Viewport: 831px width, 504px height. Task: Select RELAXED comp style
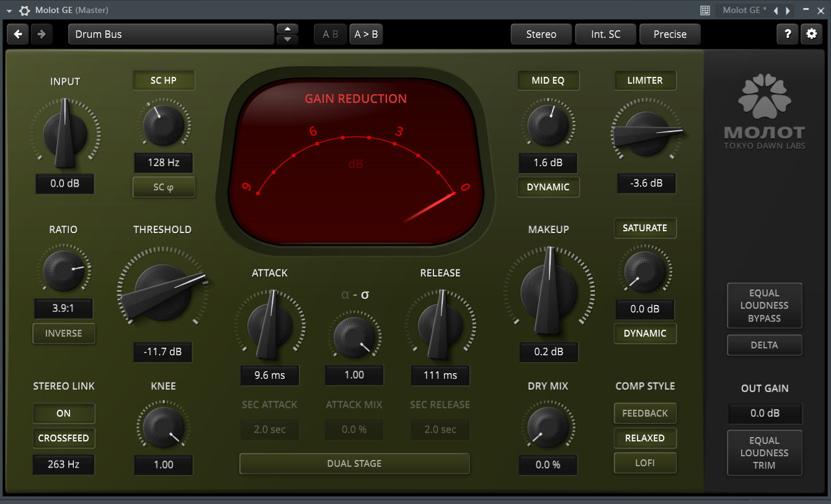pyautogui.click(x=645, y=438)
